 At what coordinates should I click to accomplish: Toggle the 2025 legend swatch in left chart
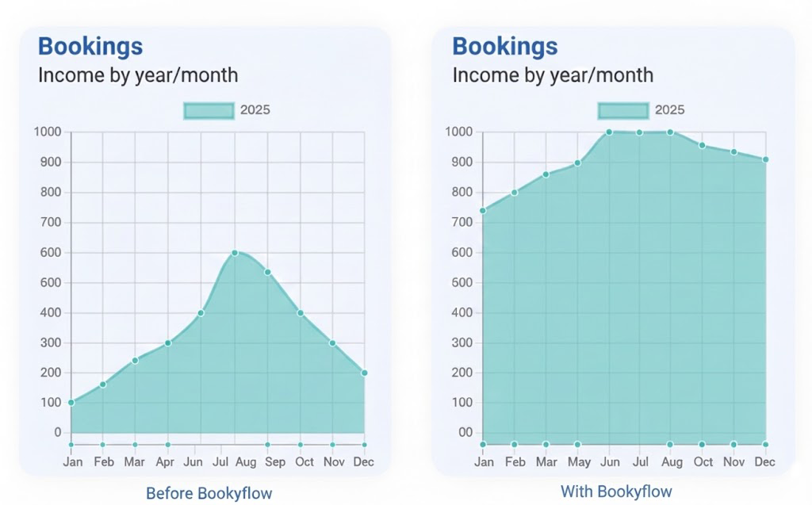click(x=209, y=110)
